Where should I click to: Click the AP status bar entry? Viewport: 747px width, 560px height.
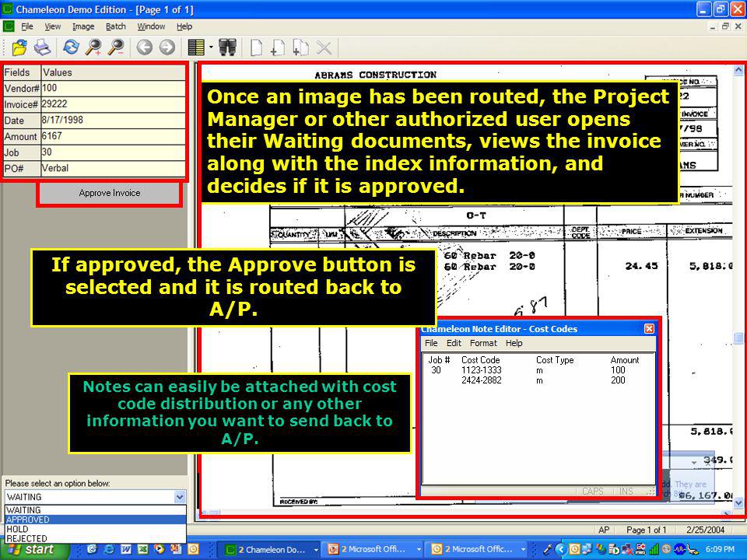tap(604, 530)
